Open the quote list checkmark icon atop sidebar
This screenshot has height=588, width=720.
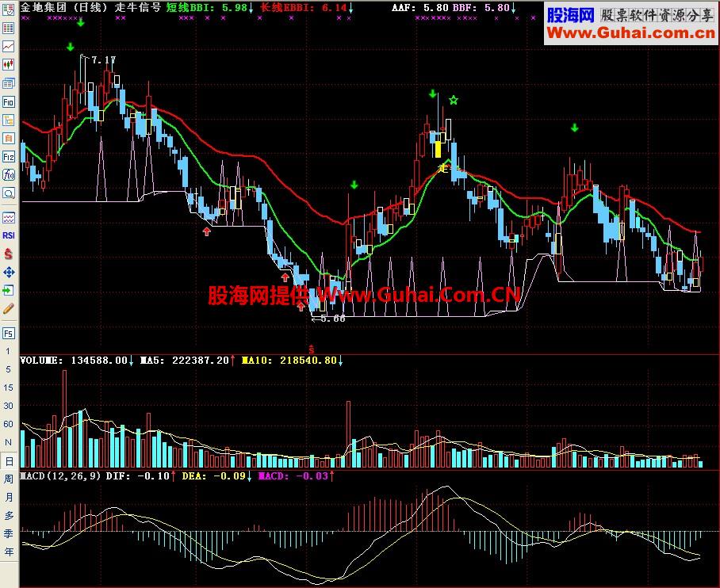click(x=8, y=10)
